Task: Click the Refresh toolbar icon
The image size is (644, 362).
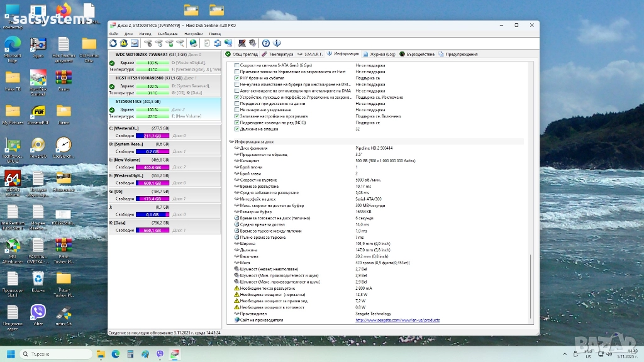Action: 113,43
